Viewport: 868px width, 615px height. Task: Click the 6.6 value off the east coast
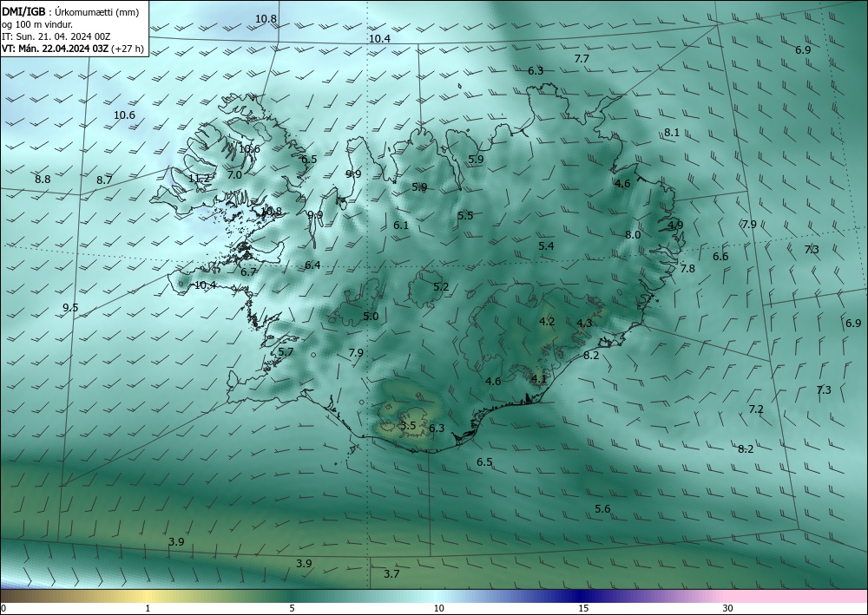(x=720, y=256)
